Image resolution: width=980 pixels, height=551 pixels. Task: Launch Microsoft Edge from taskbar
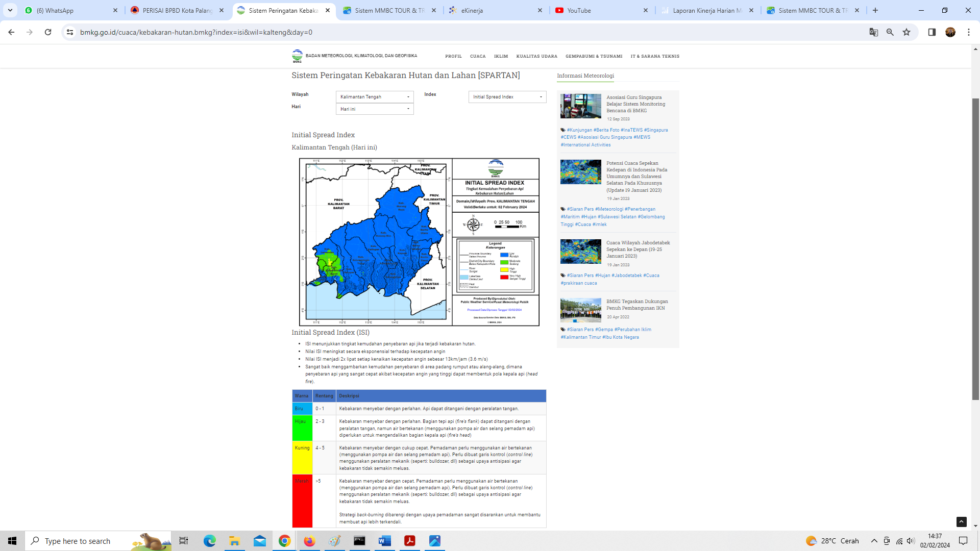(x=210, y=541)
